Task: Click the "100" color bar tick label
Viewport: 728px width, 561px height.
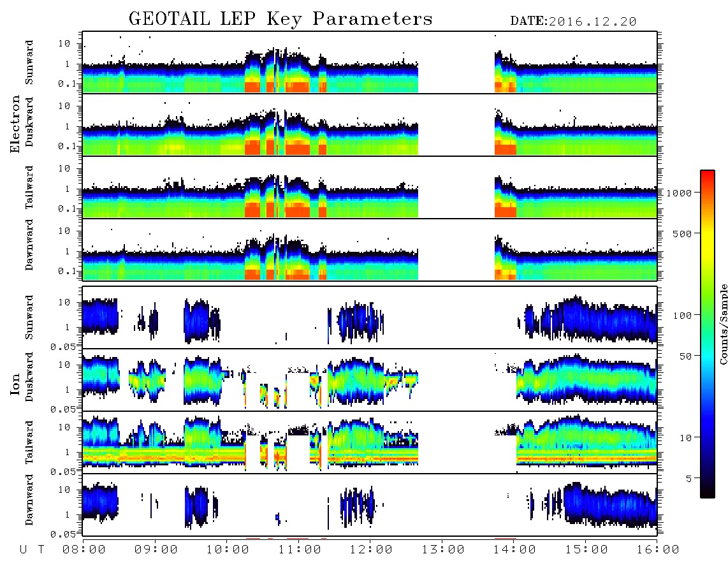Action: tap(682, 316)
